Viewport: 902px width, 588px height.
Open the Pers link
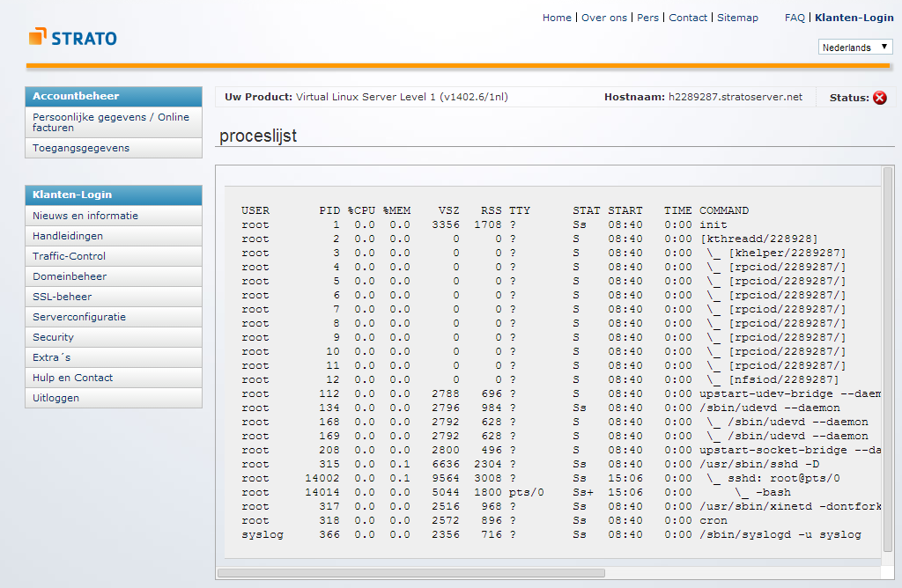click(x=647, y=18)
